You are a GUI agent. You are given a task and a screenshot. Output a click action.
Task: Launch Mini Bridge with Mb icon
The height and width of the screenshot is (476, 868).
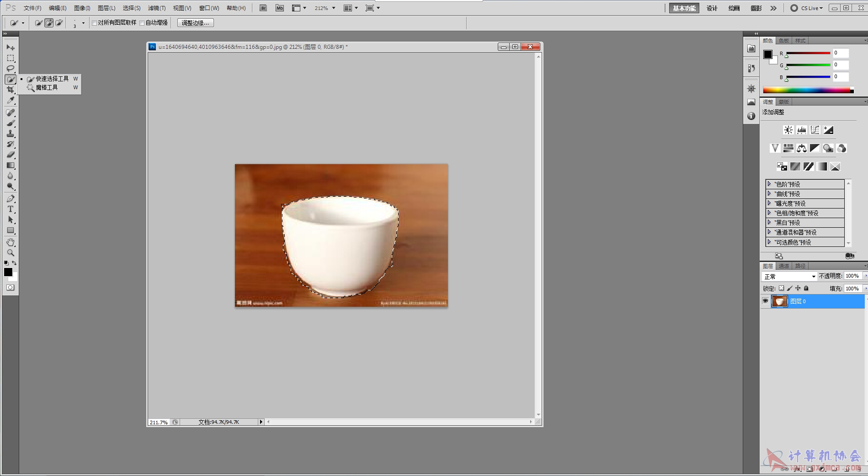tap(280, 8)
